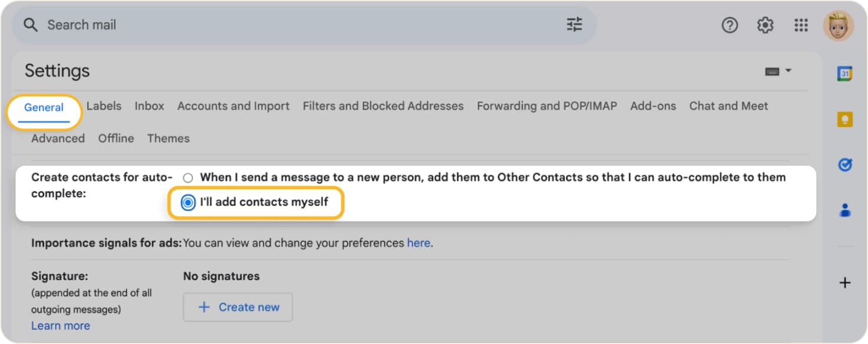Click into the Search mail field
The width and height of the screenshot is (868, 344).
[295, 25]
